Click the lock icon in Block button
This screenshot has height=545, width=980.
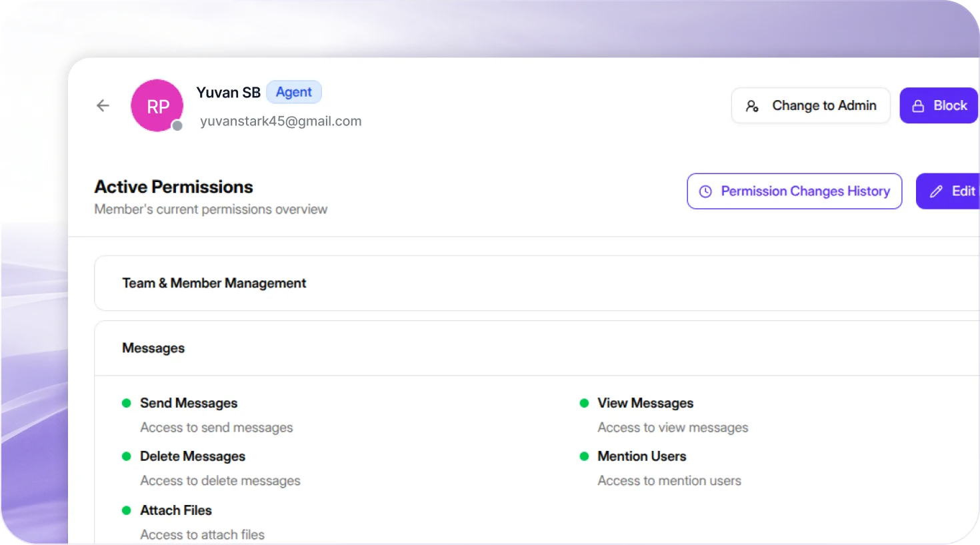(918, 106)
